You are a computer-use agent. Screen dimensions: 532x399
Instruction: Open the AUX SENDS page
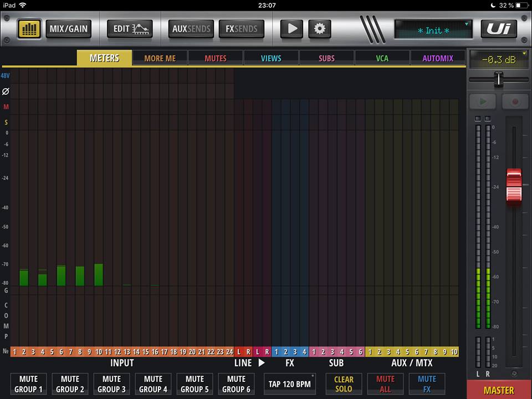[191, 28]
